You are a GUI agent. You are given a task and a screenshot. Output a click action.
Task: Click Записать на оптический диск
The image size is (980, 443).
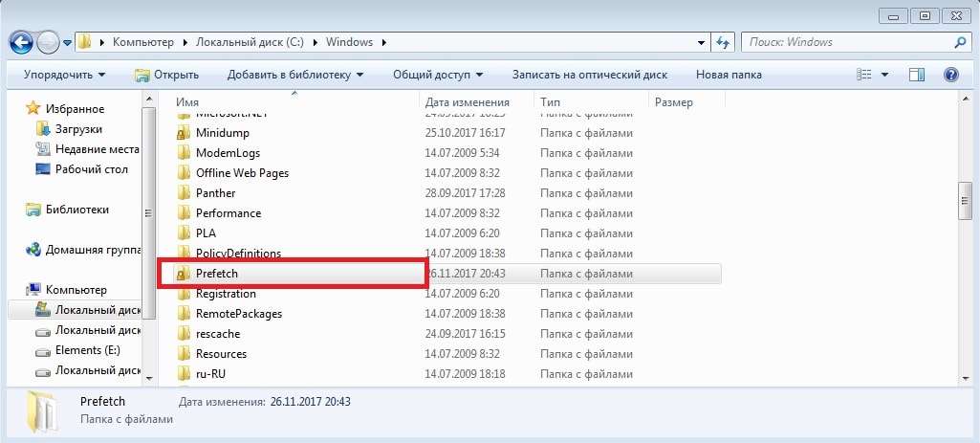tap(589, 75)
